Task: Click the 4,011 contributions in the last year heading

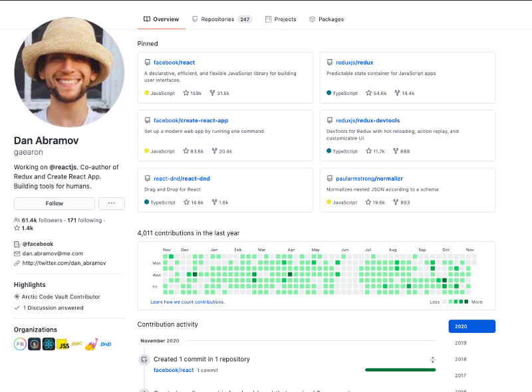Action: (x=188, y=233)
